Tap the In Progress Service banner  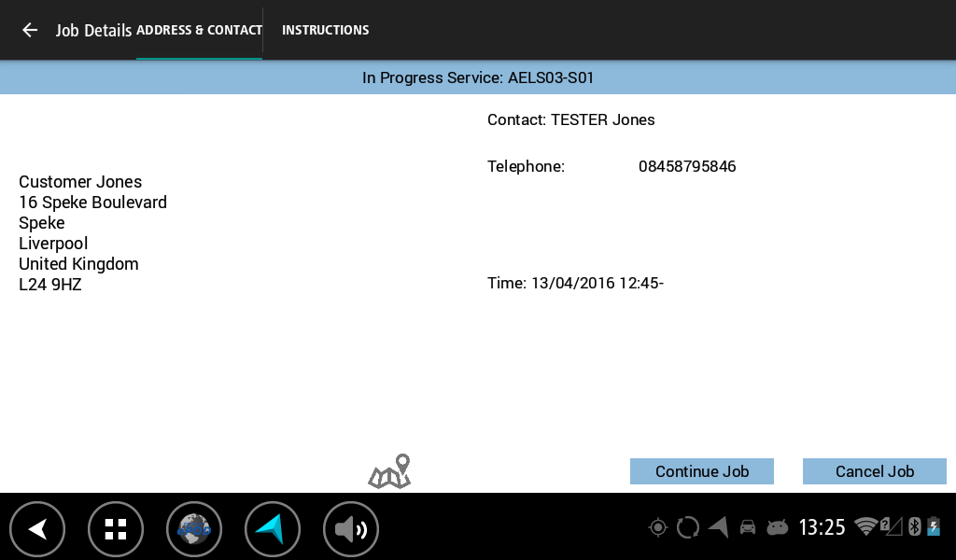tap(478, 77)
